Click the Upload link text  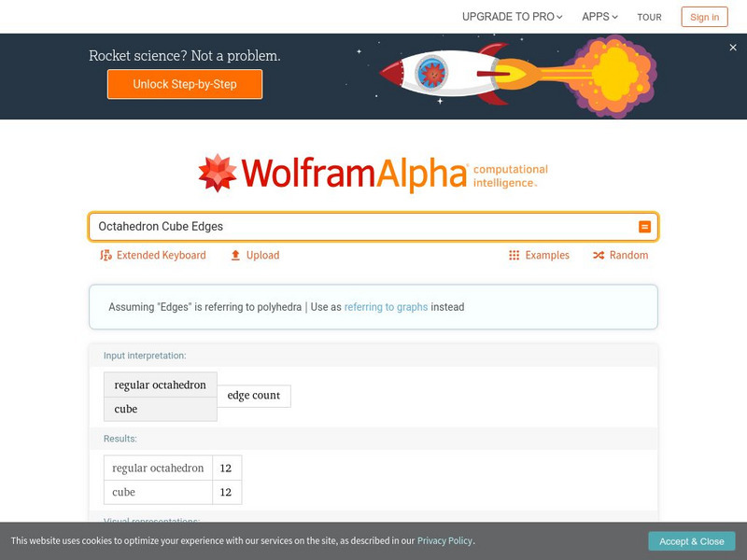click(x=262, y=255)
